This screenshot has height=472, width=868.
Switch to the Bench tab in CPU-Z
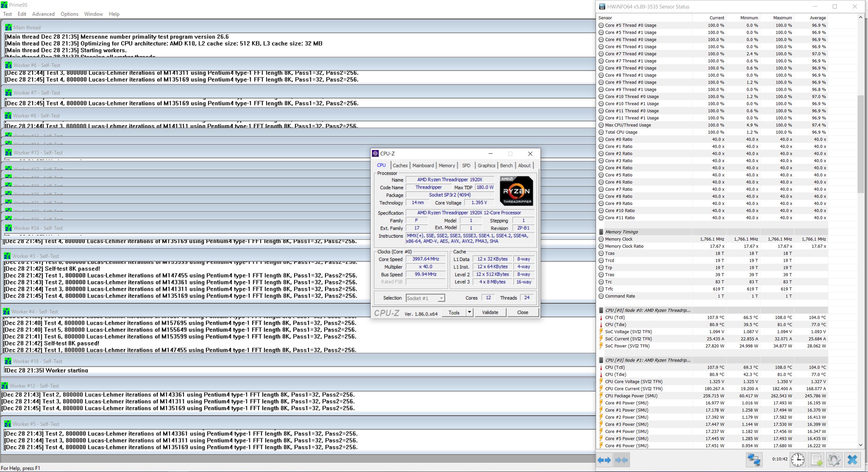[506, 166]
